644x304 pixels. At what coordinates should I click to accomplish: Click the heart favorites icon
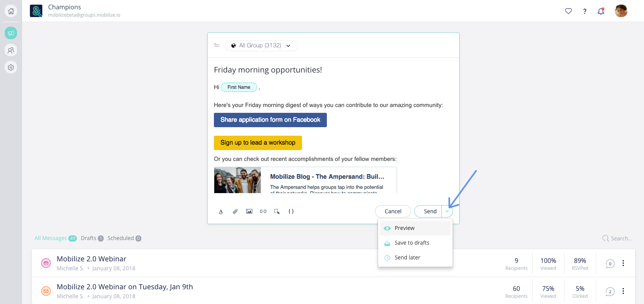click(568, 11)
